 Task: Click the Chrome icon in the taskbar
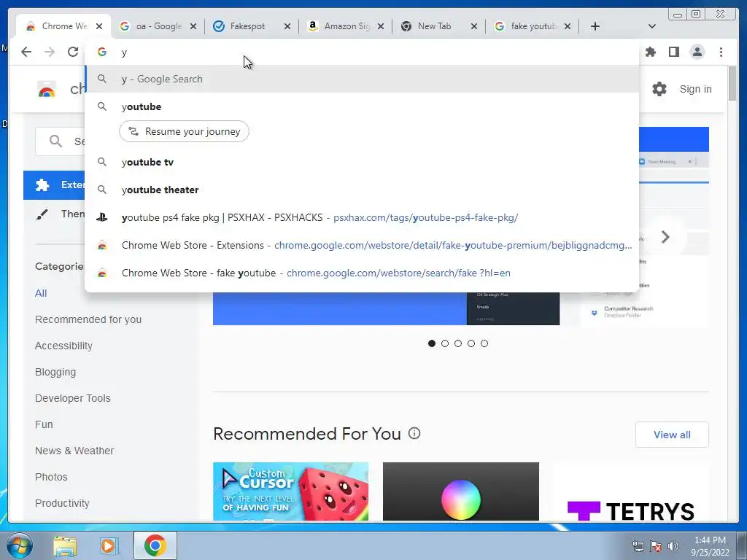155,545
